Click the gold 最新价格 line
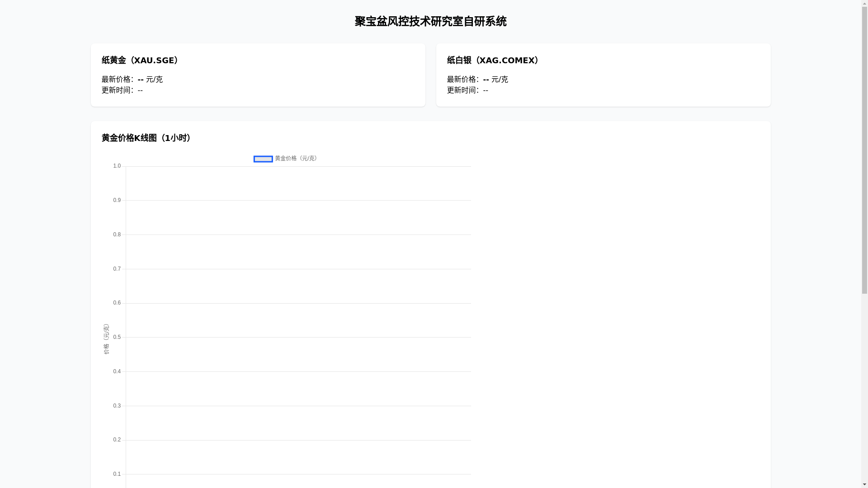868x488 pixels. [x=132, y=80]
